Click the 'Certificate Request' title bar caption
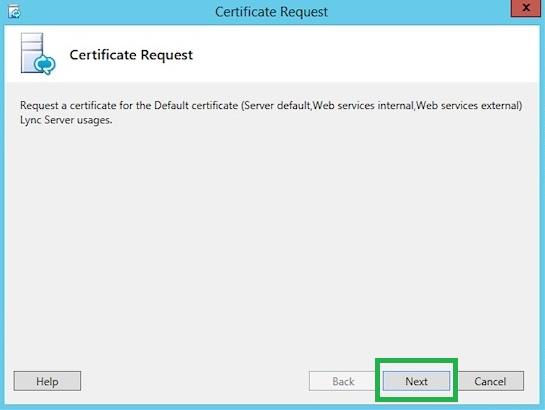This screenshot has width=545, height=410. coord(271,12)
